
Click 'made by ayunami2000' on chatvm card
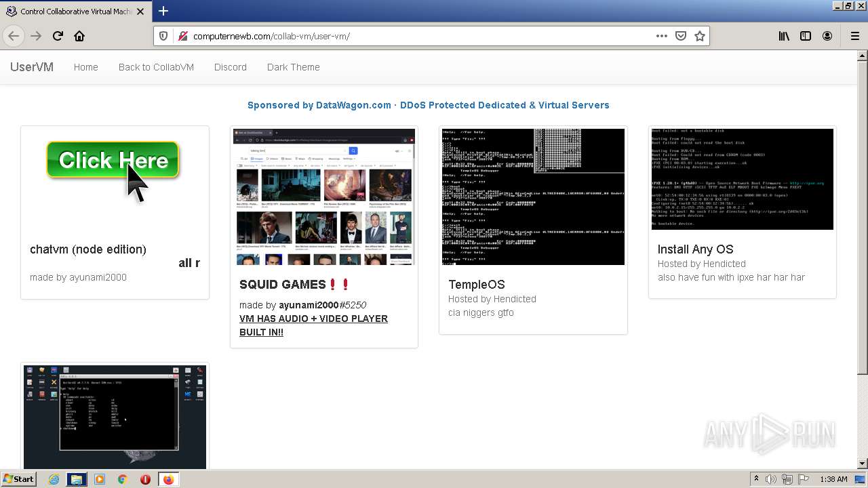coord(78,277)
